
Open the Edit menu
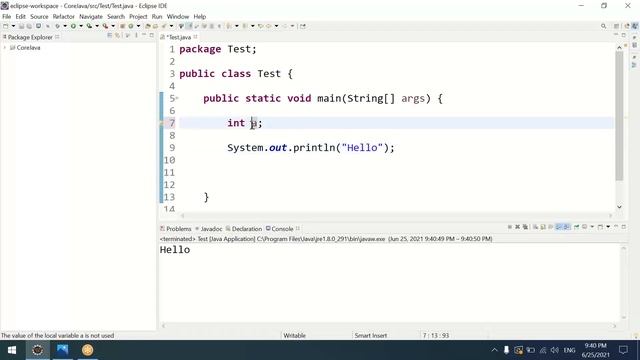20,17
